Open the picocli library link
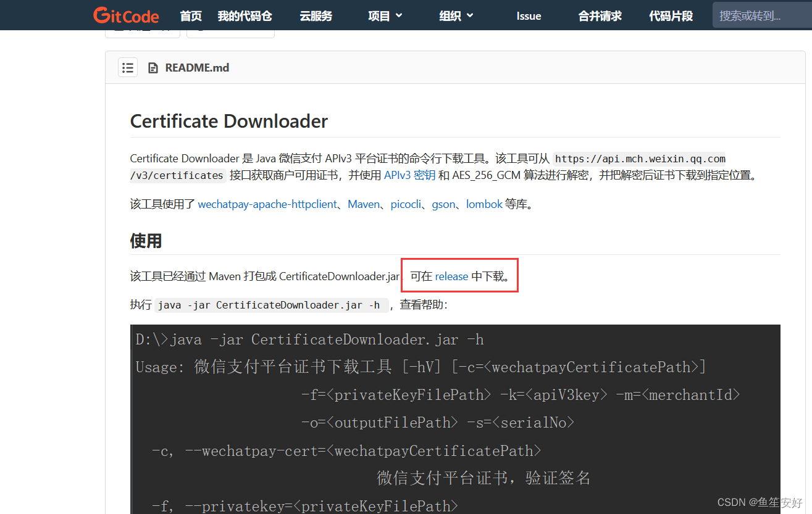Image resolution: width=812 pixels, height=514 pixels. point(406,204)
